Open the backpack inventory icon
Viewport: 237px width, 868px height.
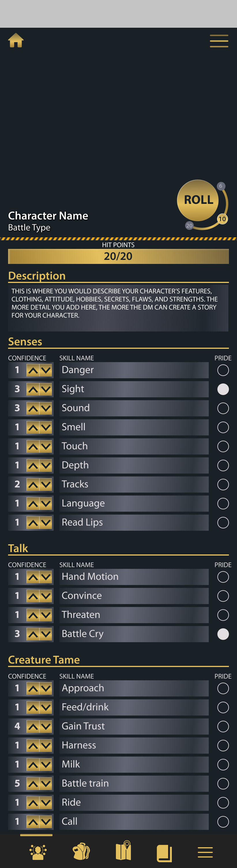81,852
